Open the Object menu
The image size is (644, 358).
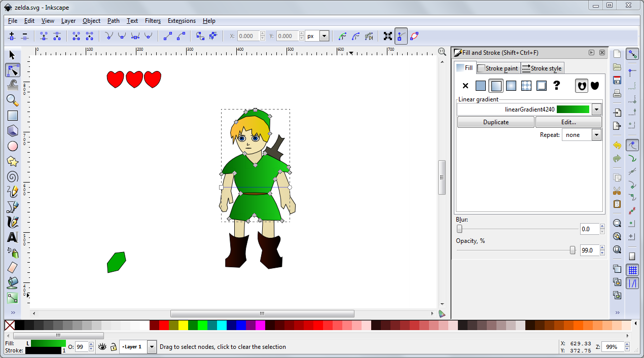(x=91, y=21)
